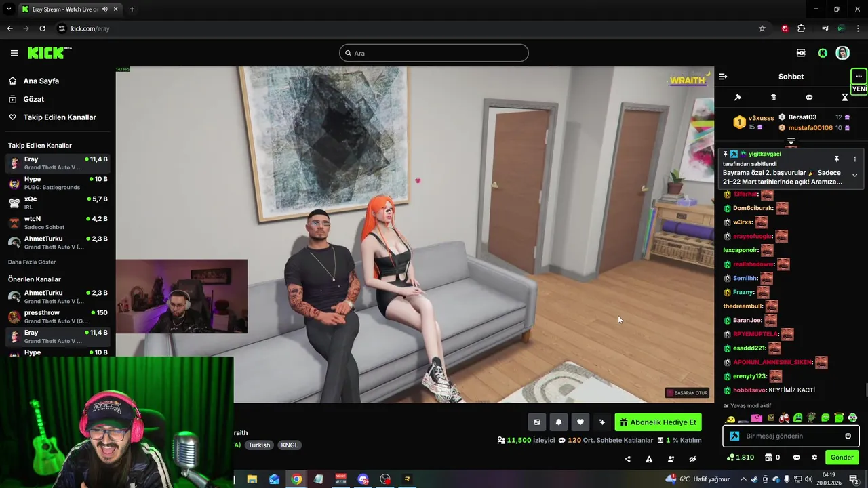Click hobbitsevo username in chat
Screen dimensions: 868x488
click(x=749, y=390)
